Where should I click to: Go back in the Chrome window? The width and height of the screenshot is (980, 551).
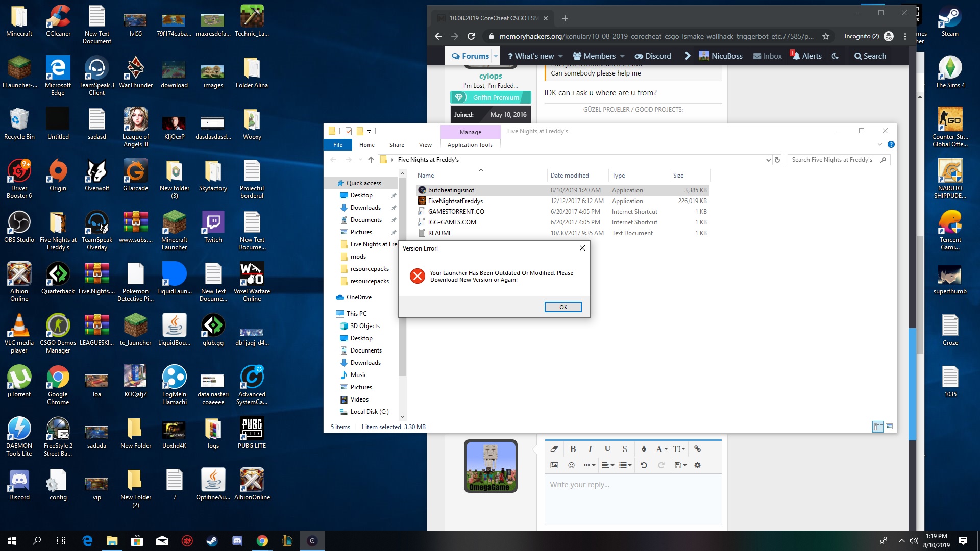pyautogui.click(x=438, y=36)
